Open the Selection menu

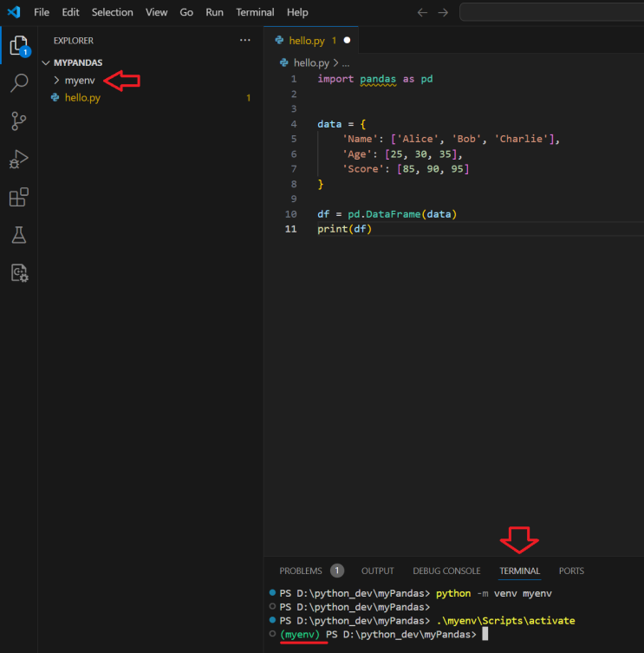(x=113, y=12)
